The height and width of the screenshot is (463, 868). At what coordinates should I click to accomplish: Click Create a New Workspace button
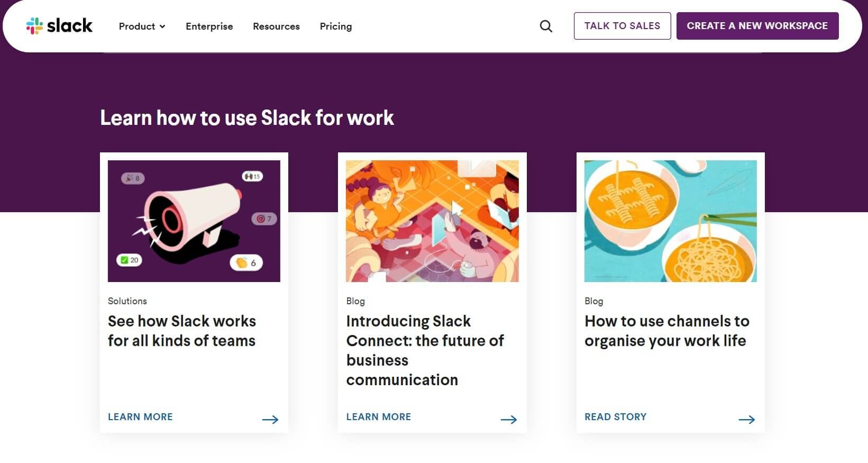tap(757, 26)
